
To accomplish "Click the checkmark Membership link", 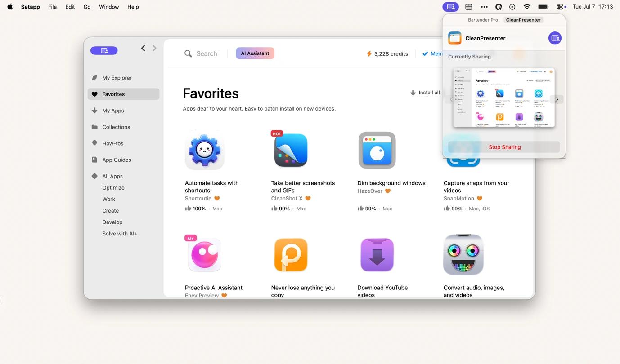I will click(x=432, y=53).
